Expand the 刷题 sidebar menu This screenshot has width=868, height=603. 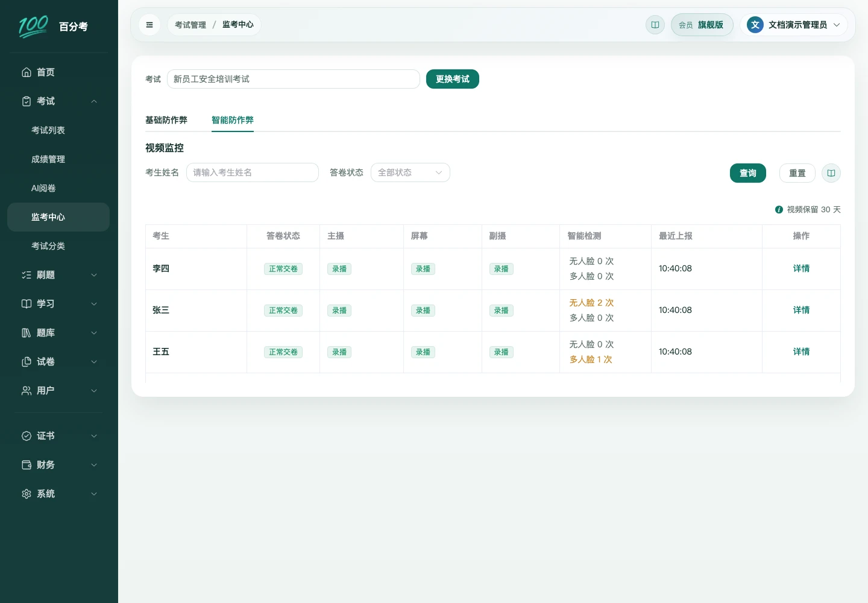[x=58, y=275]
